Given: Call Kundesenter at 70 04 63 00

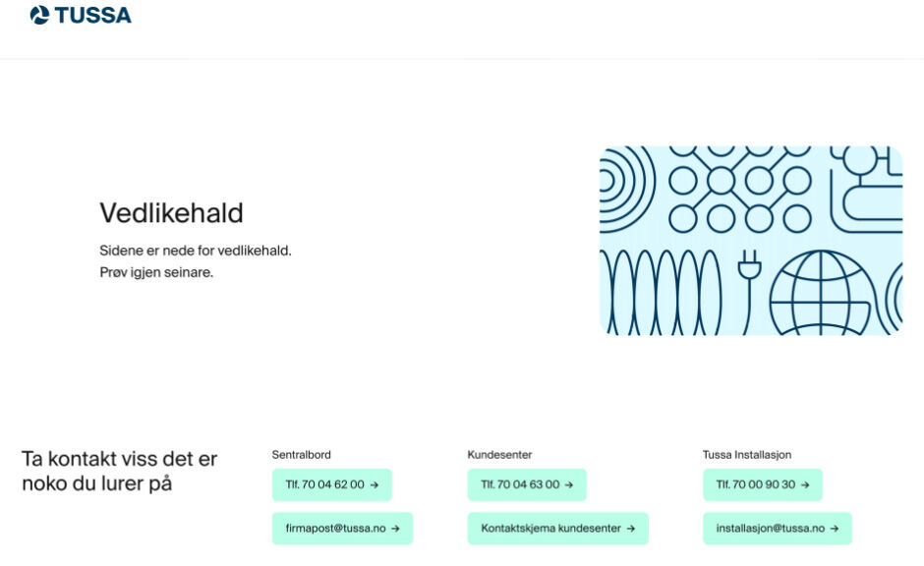Looking at the screenshot, I should tap(527, 484).
